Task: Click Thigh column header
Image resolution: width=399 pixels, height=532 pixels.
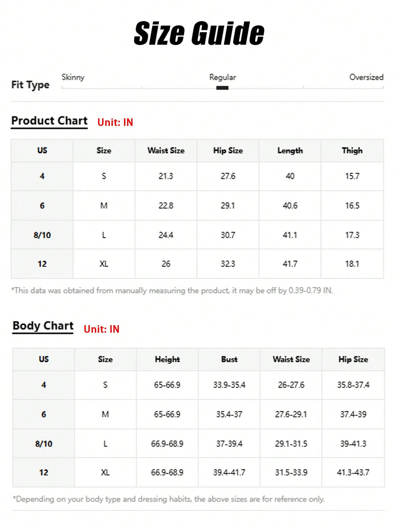Action: point(352,150)
